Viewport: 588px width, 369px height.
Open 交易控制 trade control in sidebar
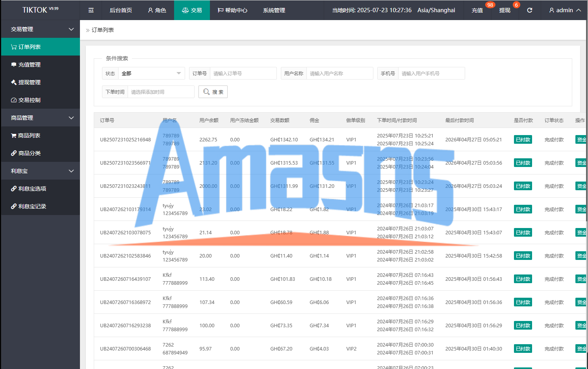(30, 100)
